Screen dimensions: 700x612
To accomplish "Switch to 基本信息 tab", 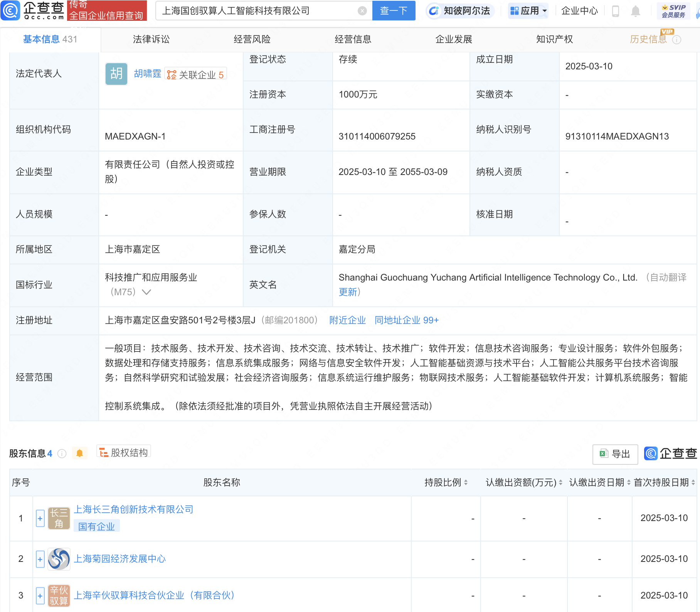I will tap(50, 39).
